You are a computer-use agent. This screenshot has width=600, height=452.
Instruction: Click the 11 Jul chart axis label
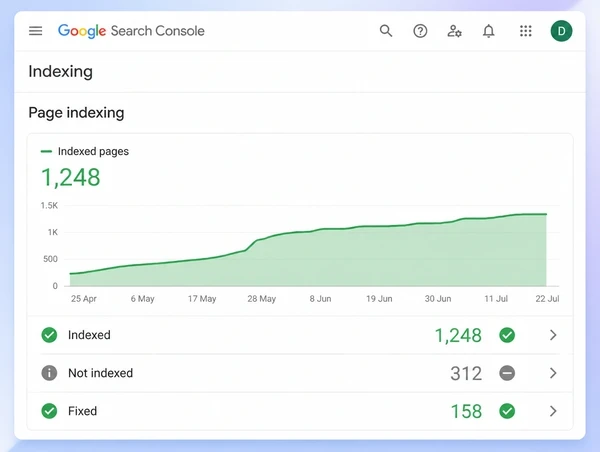(496, 299)
